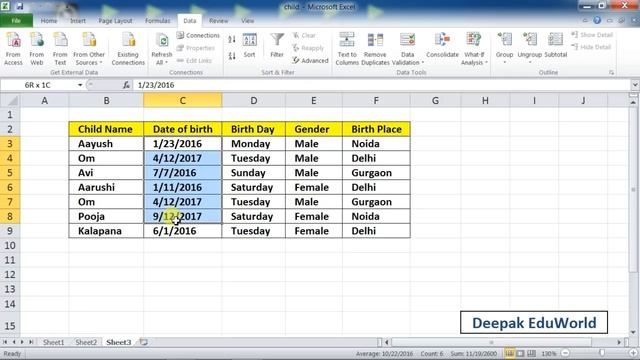Select the Gurgaon cell in row 5
Image resolution: width=640 pixels, height=360 pixels.
(x=376, y=173)
